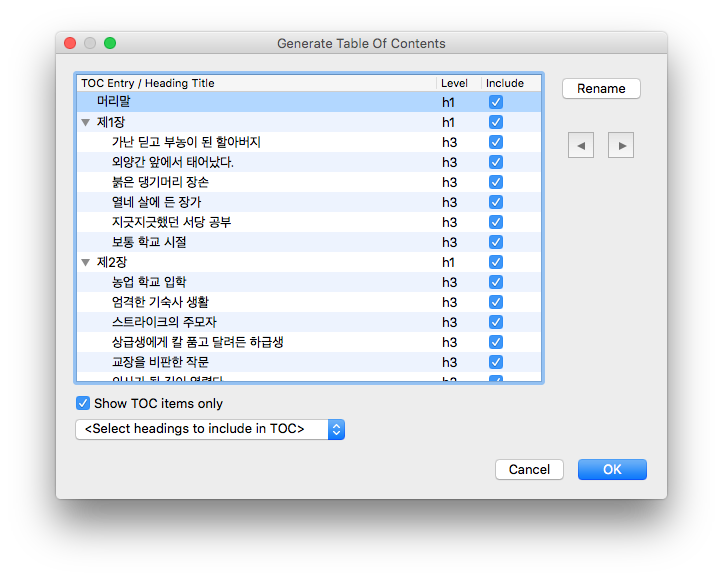Screen dimensions: 723x579
Task: Click the h1 level cell for 머리말
Action: pyautogui.click(x=448, y=102)
